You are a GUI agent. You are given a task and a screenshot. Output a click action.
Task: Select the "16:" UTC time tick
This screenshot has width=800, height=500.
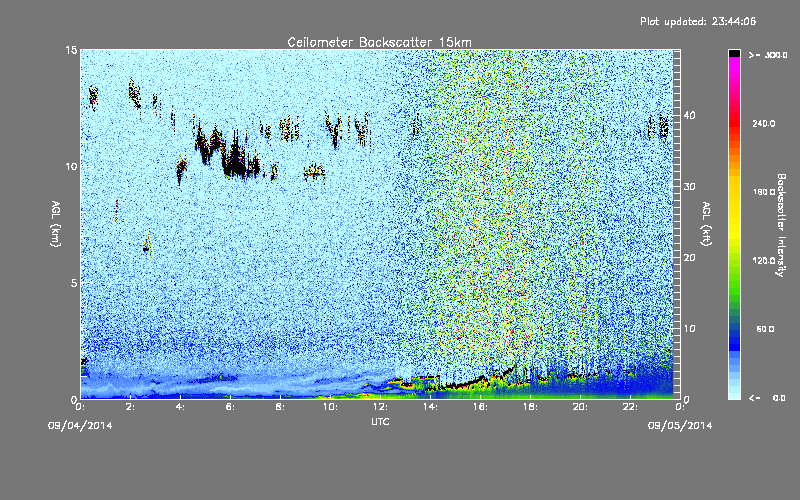(x=480, y=407)
